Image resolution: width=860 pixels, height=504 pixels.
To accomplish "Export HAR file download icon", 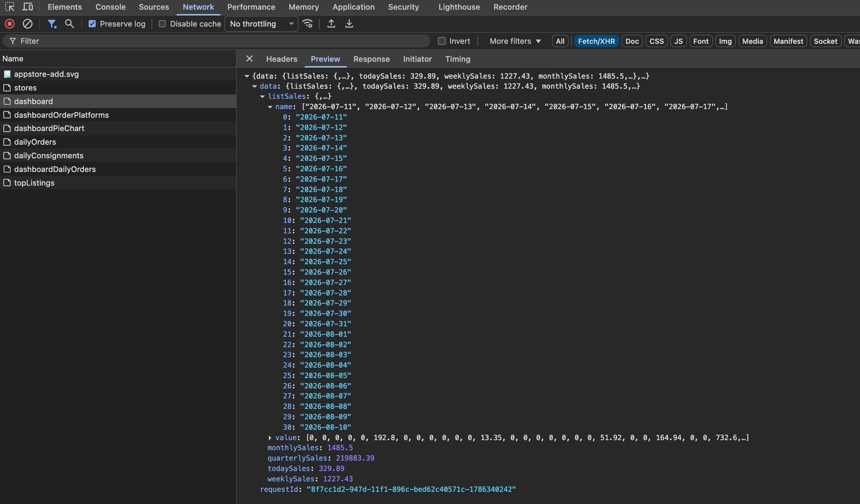I will pyautogui.click(x=349, y=24).
